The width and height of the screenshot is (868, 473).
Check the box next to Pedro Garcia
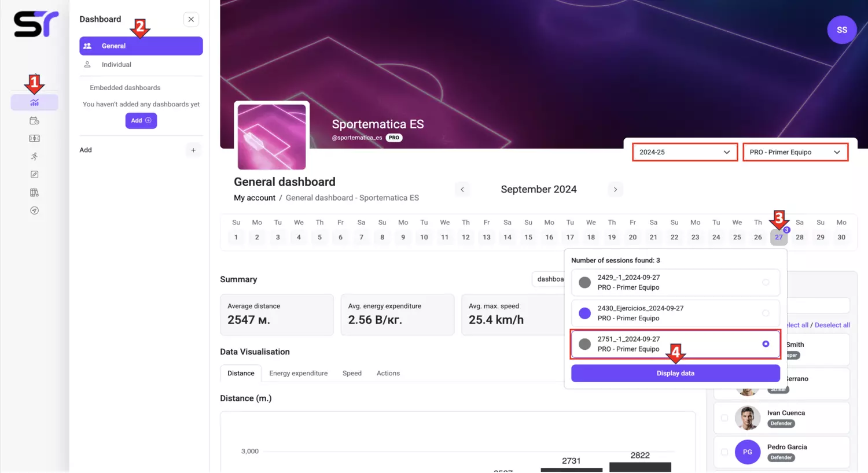[x=724, y=452]
